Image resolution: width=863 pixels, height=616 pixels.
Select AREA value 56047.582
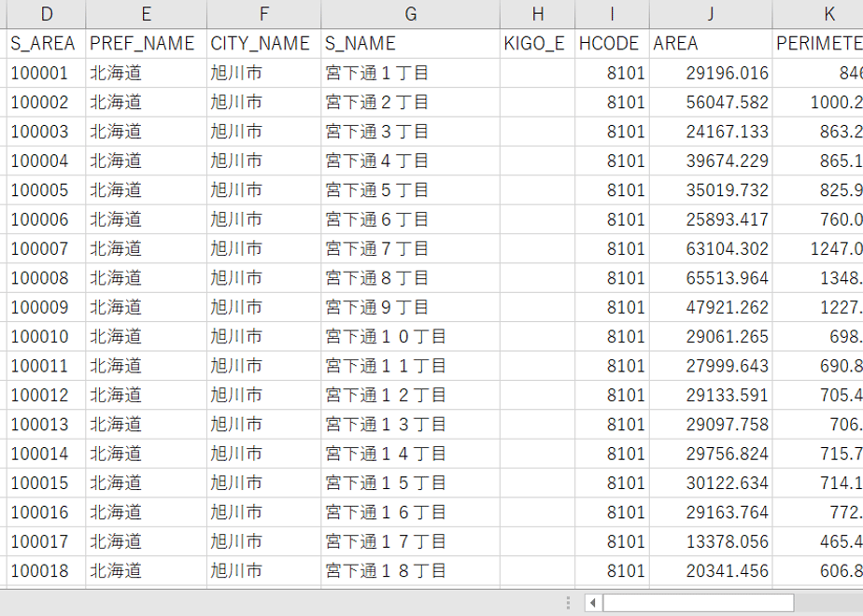click(x=711, y=103)
